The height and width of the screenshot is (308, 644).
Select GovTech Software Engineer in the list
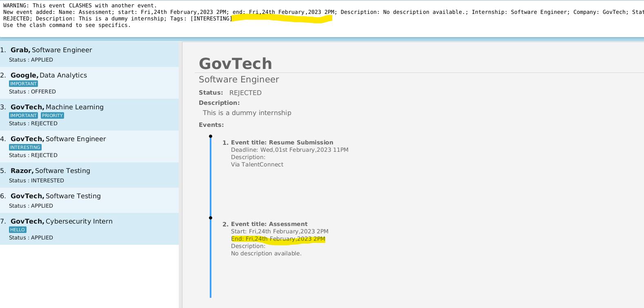(x=89, y=146)
